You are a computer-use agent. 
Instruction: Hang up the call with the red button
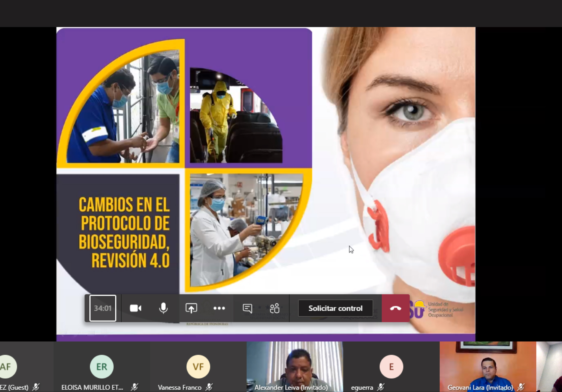[x=396, y=308]
